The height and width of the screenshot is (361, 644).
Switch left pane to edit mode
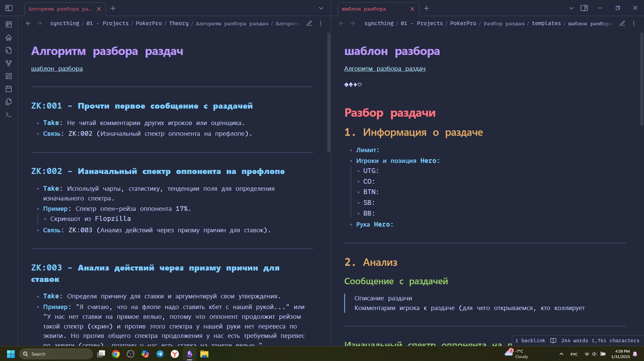point(309,23)
